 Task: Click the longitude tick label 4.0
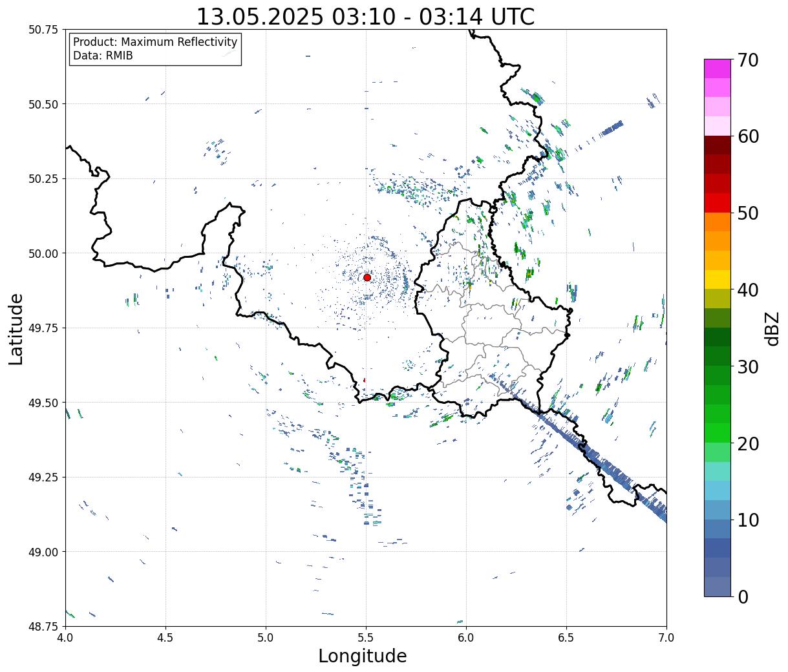coord(65,638)
